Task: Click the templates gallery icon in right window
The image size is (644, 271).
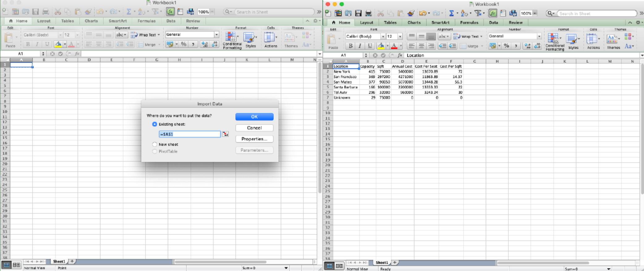Action: coord(338,13)
